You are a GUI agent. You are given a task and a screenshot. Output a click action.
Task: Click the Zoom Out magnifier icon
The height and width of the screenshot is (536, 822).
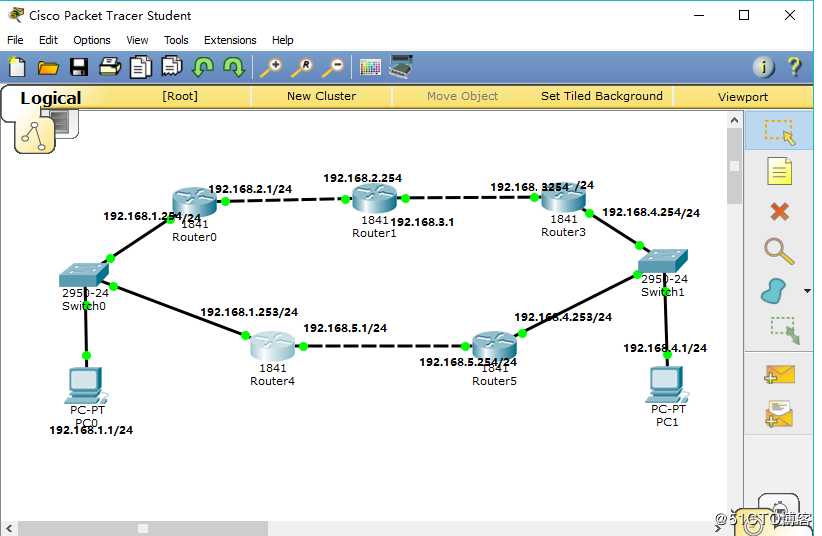333,67
